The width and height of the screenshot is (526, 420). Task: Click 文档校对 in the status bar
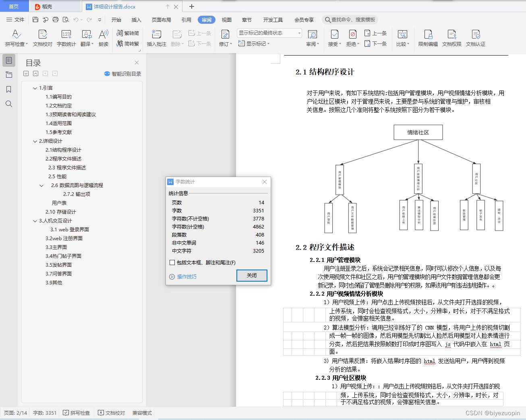(112, 413)
